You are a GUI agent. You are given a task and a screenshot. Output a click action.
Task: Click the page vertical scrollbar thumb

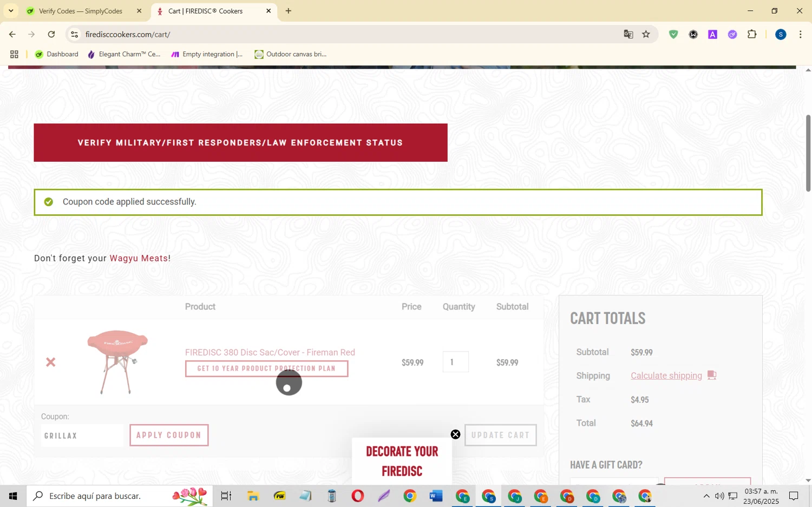tap(808, 153)
